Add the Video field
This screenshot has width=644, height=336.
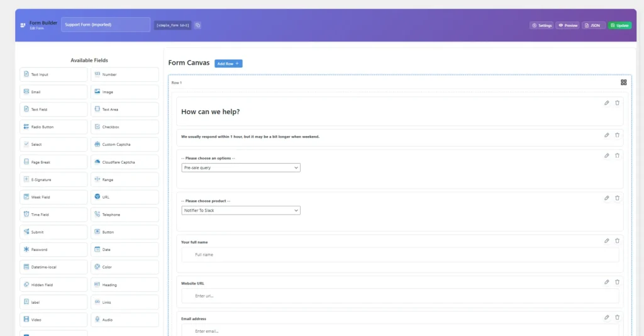pyautogui.click(x=53, y=320)
